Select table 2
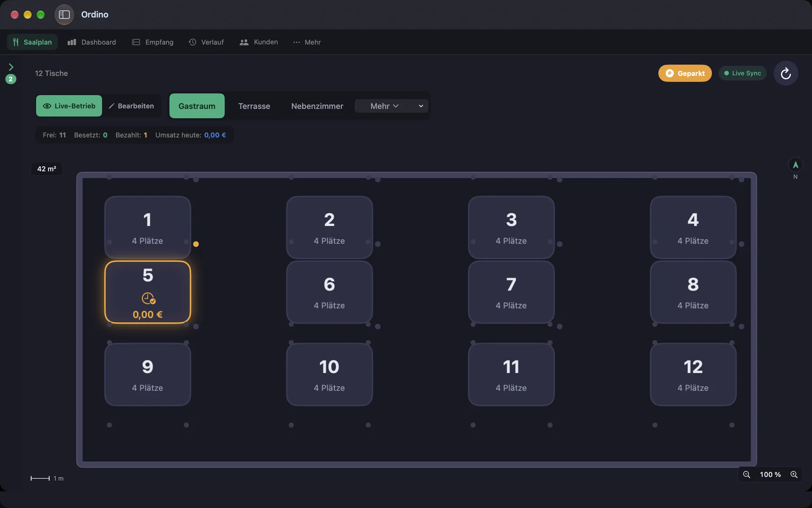 point(329,228)
